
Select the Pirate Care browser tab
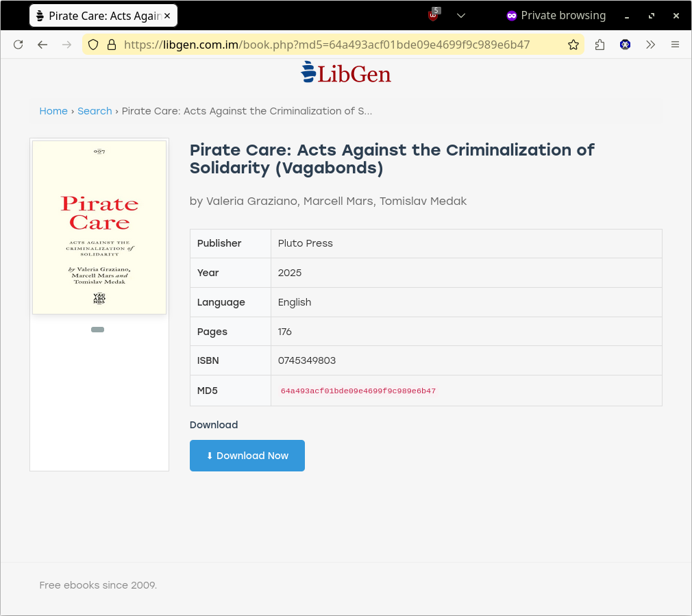click(96, 15)
